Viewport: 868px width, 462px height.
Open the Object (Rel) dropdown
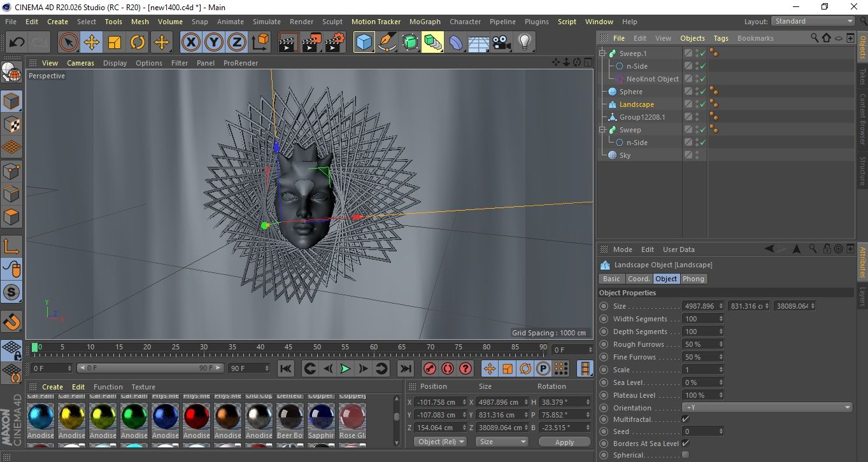440,442
